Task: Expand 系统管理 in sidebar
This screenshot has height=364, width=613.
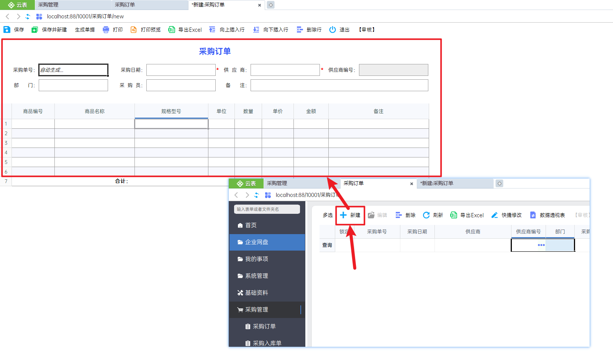Action: point(267,276)
